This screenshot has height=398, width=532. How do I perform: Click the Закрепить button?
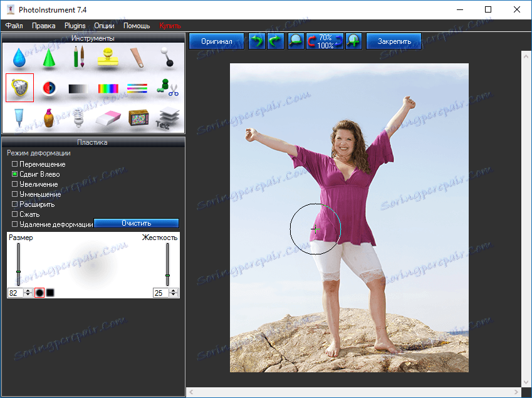(395, 41)
